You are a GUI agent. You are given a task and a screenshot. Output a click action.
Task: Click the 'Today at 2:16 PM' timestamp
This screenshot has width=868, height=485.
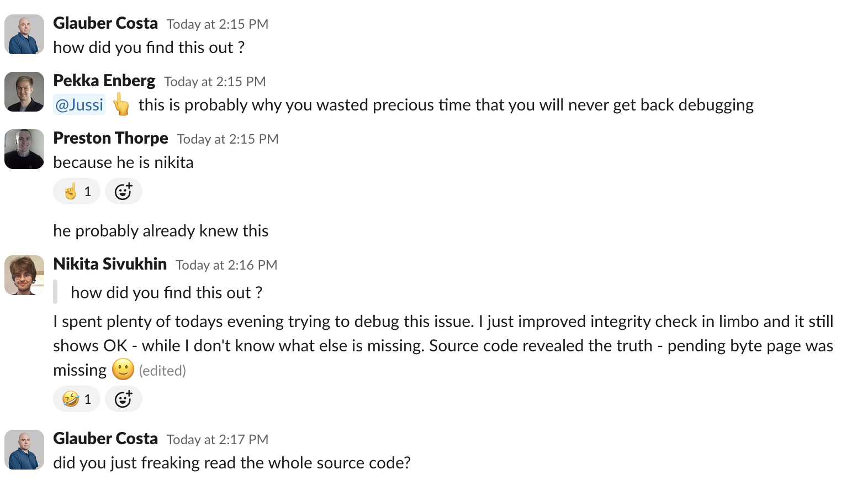(x=226, y=265)
